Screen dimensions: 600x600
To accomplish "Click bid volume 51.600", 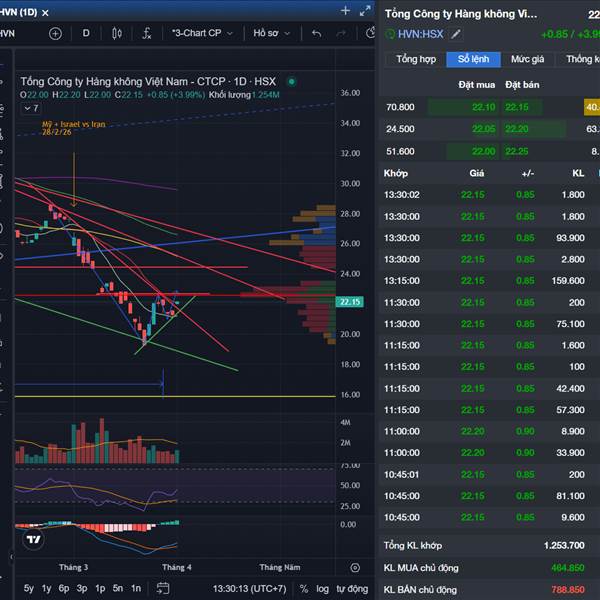I will (400, 152).
